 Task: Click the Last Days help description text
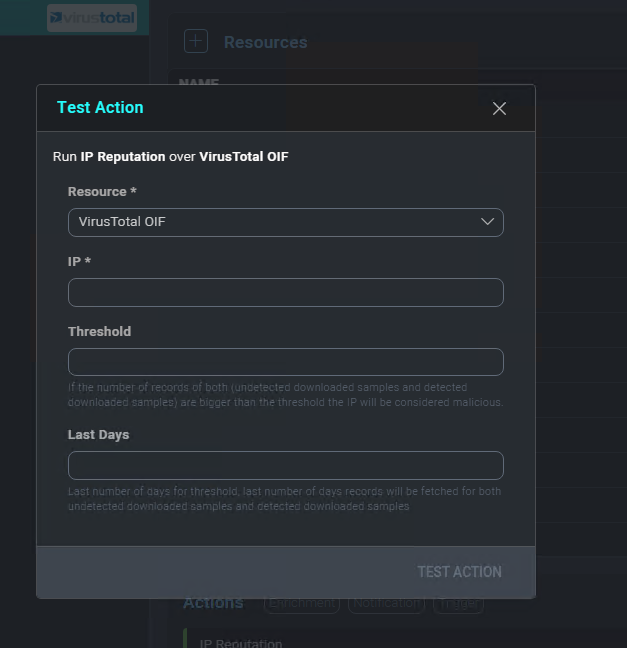tap(285, 499)
